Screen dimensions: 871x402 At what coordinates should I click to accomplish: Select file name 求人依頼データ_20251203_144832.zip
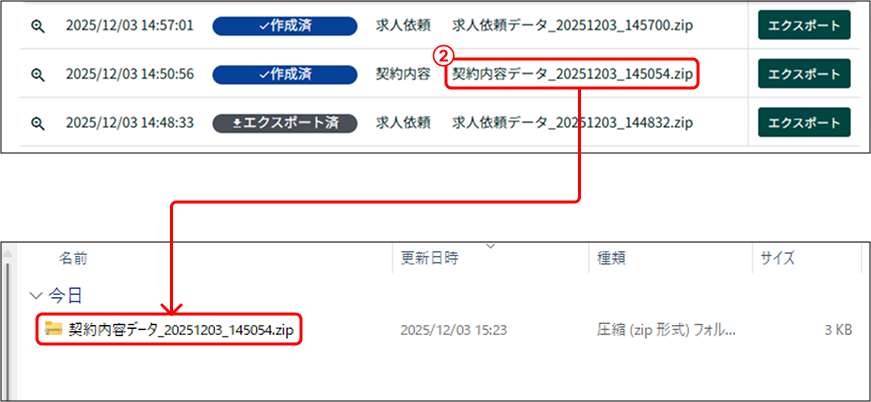pyautogui.click(x=573, y=123)
